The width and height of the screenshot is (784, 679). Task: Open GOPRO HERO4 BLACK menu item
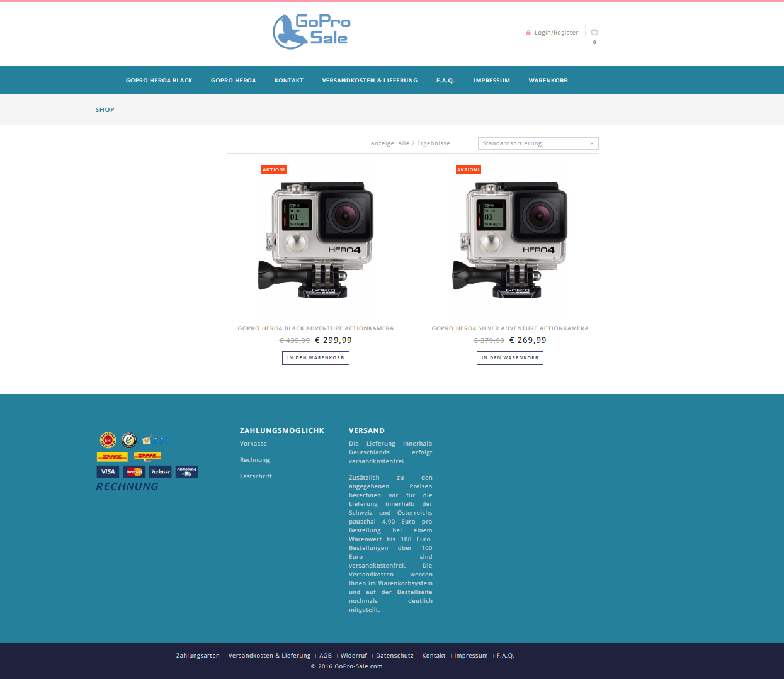(x=159, y=81)
